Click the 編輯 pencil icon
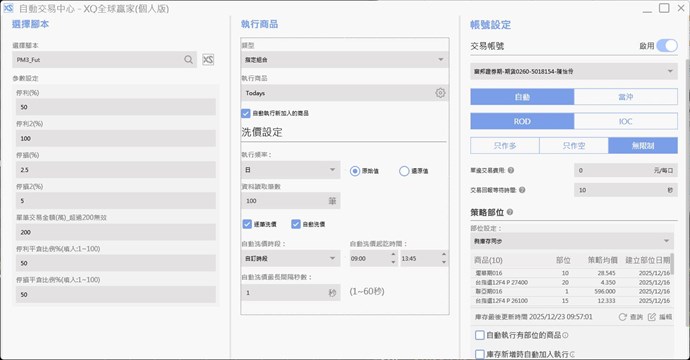This screenshot has width=690, height=360. coord(652,317)
